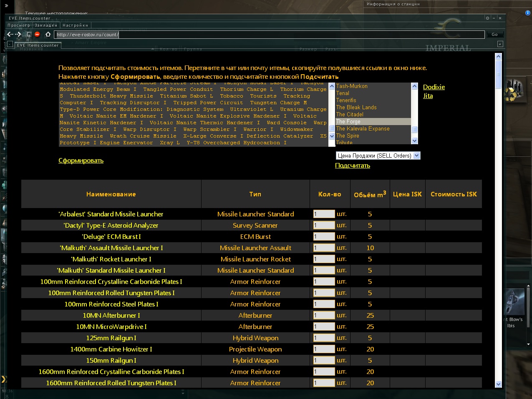This screenshot has width=532, height=399.
Task: Go to the browser home page icon
Action: (x=48, y=35)
